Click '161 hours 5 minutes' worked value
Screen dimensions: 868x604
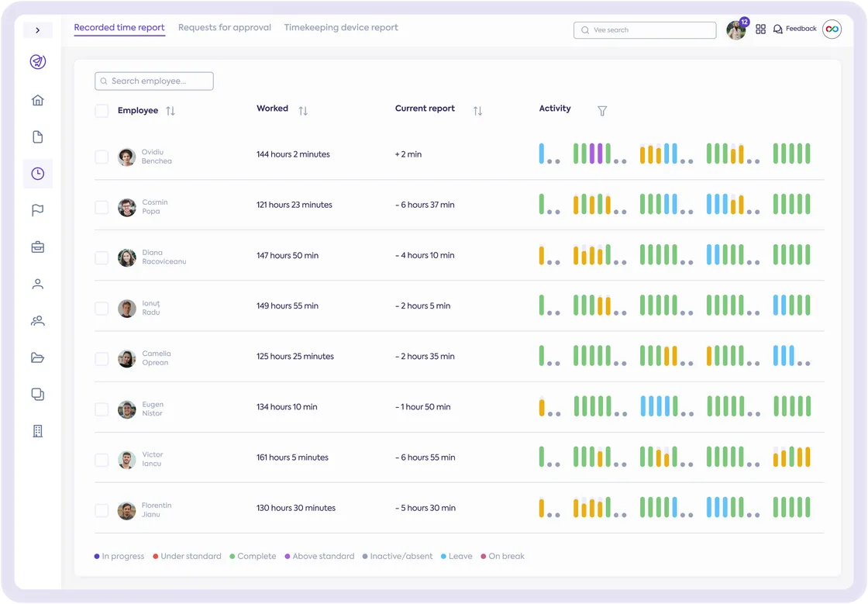(292, 457)
